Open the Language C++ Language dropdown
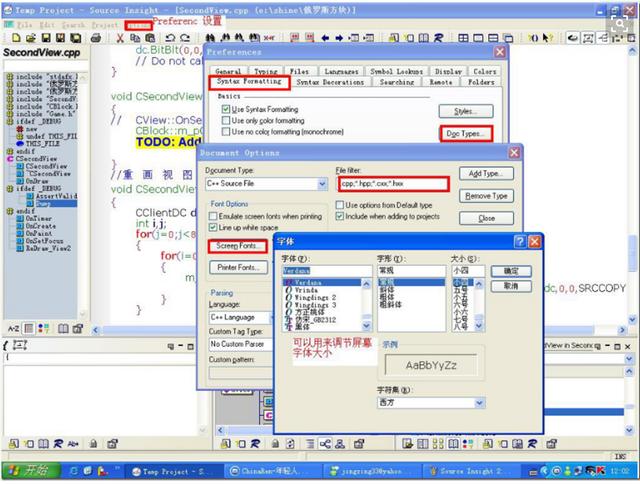This screenshot has height=484, width=640. coord(240,317)
